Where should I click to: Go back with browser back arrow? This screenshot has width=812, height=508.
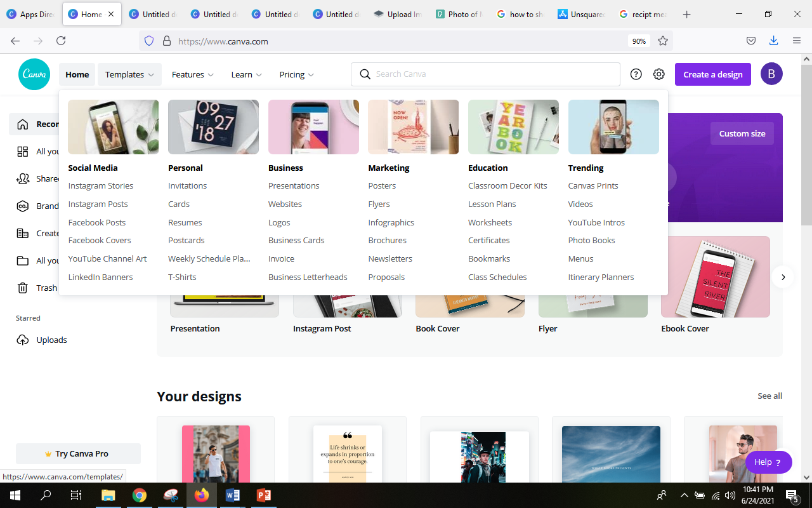[15, 41]
